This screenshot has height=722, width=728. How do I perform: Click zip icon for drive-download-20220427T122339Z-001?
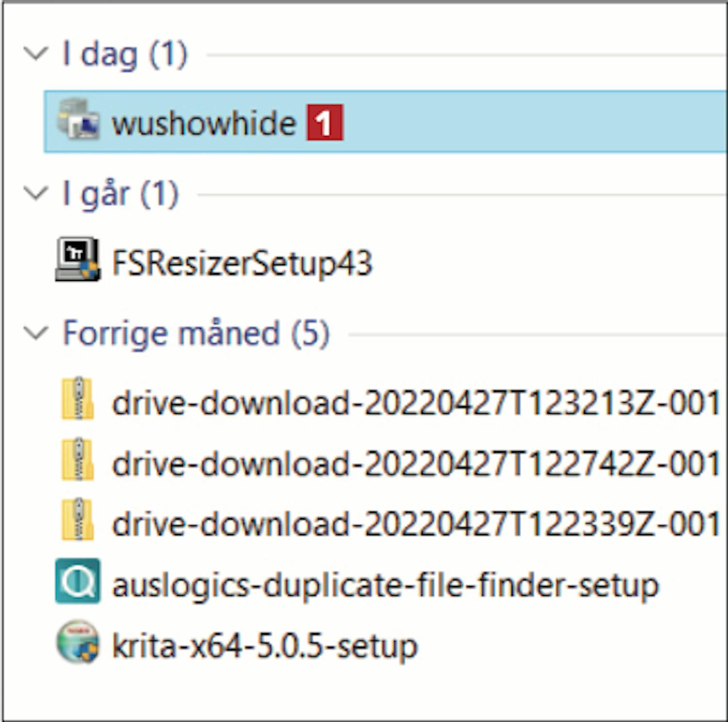pos(78,520)
